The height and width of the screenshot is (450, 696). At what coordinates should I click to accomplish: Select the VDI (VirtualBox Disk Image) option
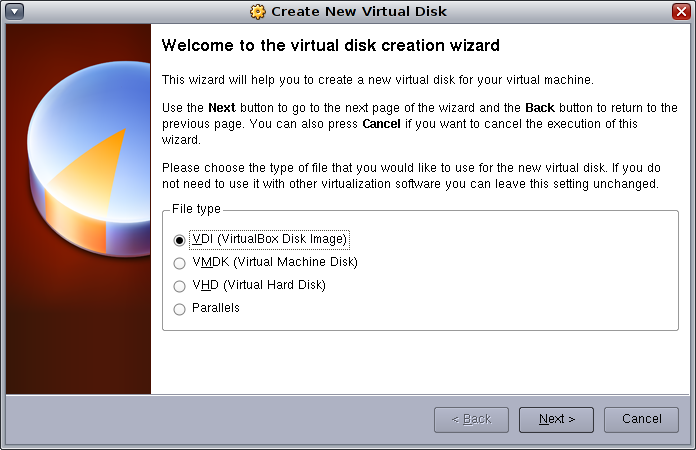click(x=180, y=240)
